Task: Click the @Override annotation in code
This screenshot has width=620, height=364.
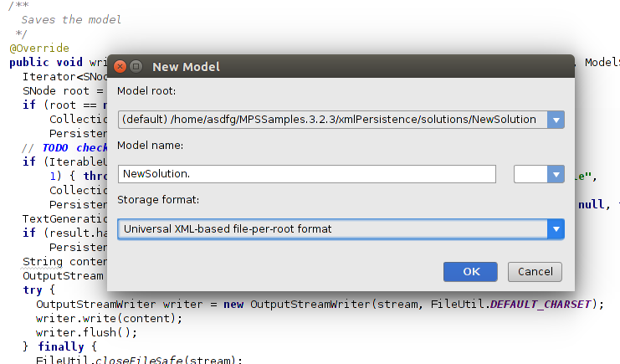Action: [x=39, y=49]
